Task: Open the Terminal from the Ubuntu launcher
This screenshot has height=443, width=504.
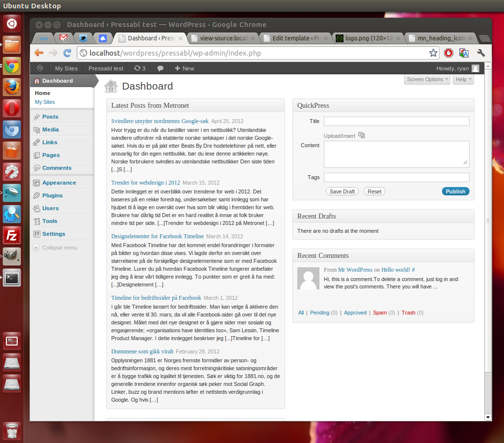Action: (12, 278)
